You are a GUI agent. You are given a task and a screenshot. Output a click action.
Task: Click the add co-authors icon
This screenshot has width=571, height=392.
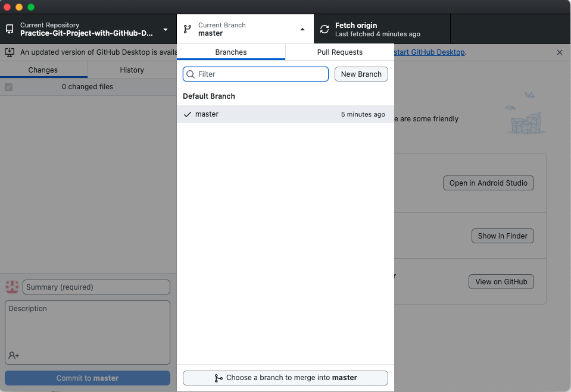point(14,355)
